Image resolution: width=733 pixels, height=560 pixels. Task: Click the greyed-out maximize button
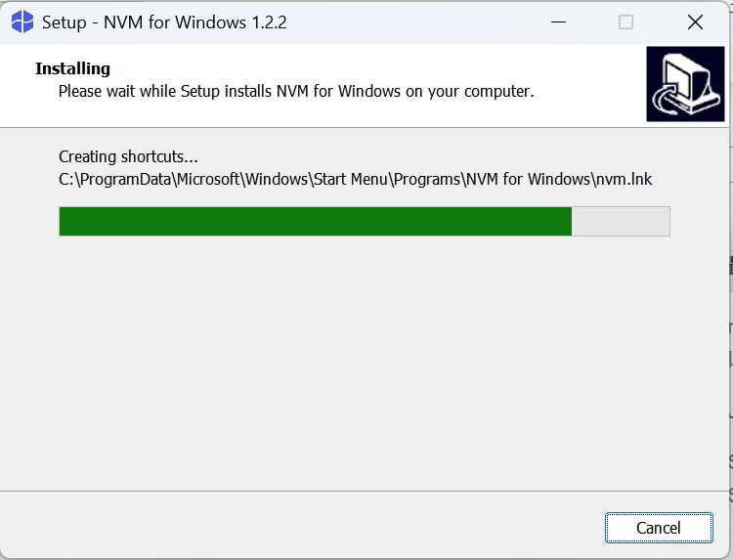point(625,22)
